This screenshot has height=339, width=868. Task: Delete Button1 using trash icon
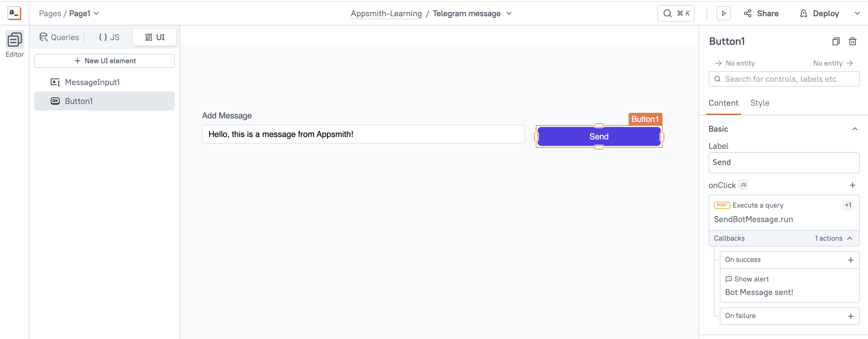[x=852, y=41]
